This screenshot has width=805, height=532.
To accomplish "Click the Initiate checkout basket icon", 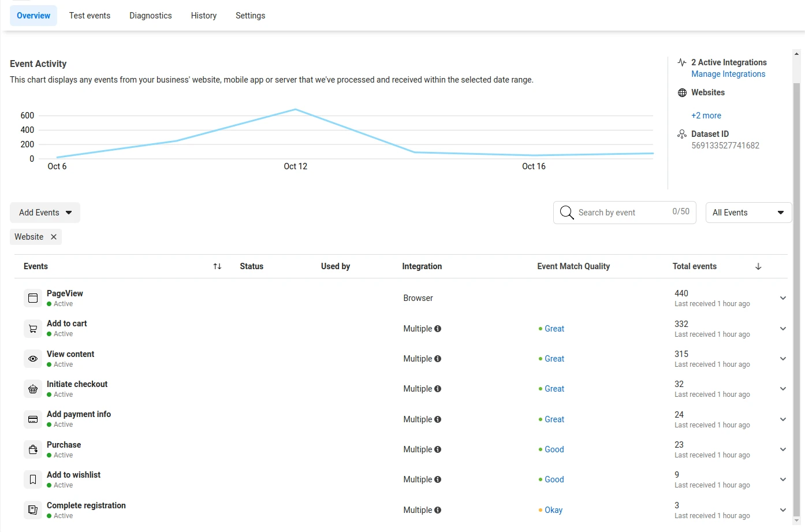I will click(x=33, y=389).
